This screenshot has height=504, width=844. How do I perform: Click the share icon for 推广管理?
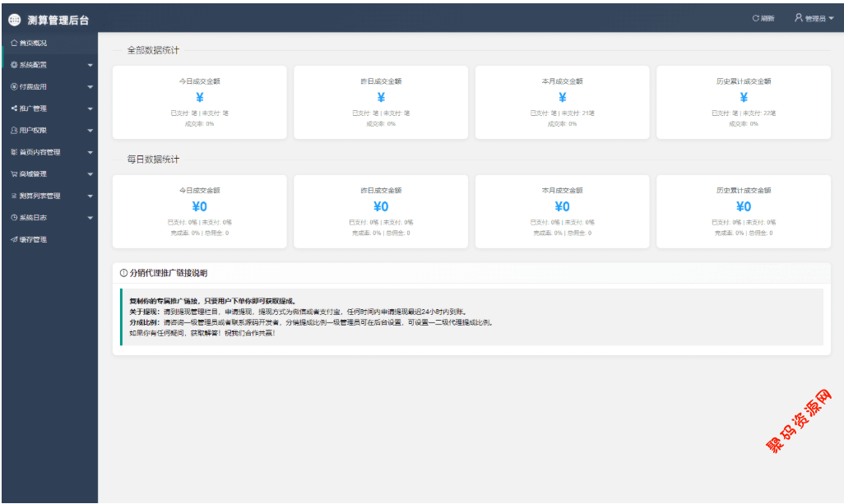(13, 109)
